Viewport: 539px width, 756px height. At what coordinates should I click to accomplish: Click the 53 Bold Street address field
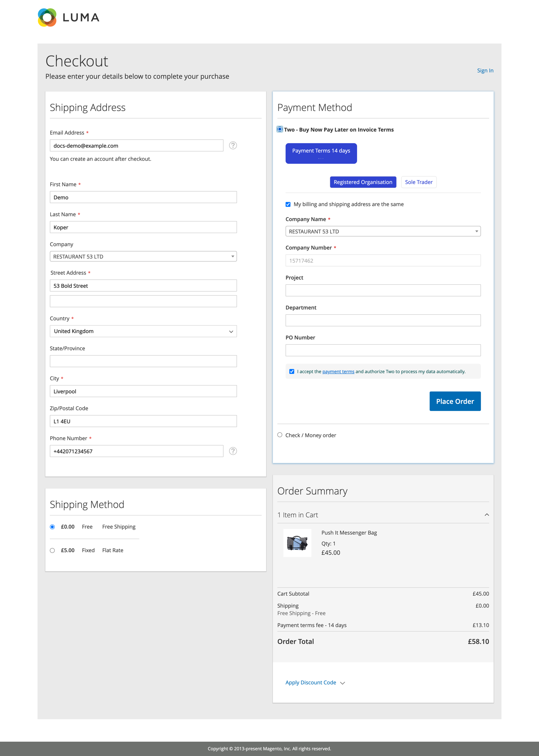click(x=143, y=285)
